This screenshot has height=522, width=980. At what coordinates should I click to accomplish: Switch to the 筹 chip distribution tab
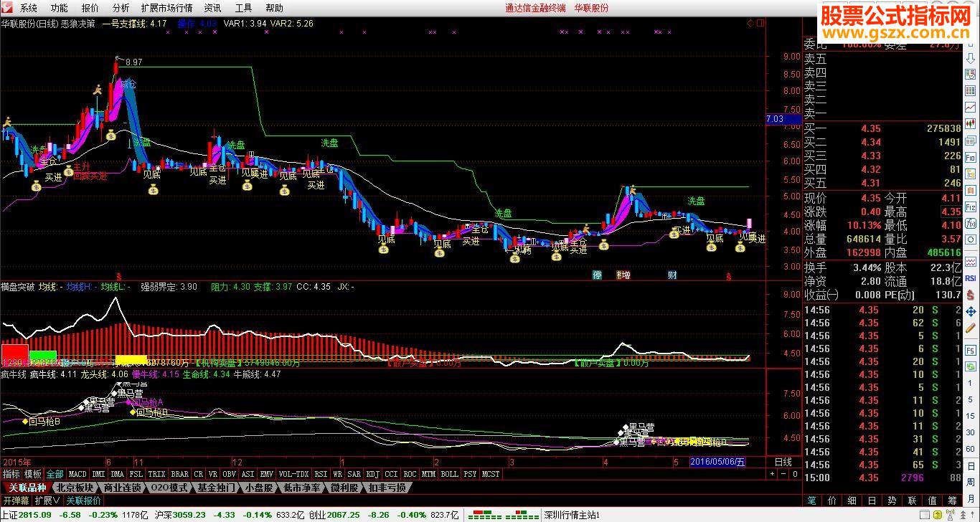(x=952, y=500)
